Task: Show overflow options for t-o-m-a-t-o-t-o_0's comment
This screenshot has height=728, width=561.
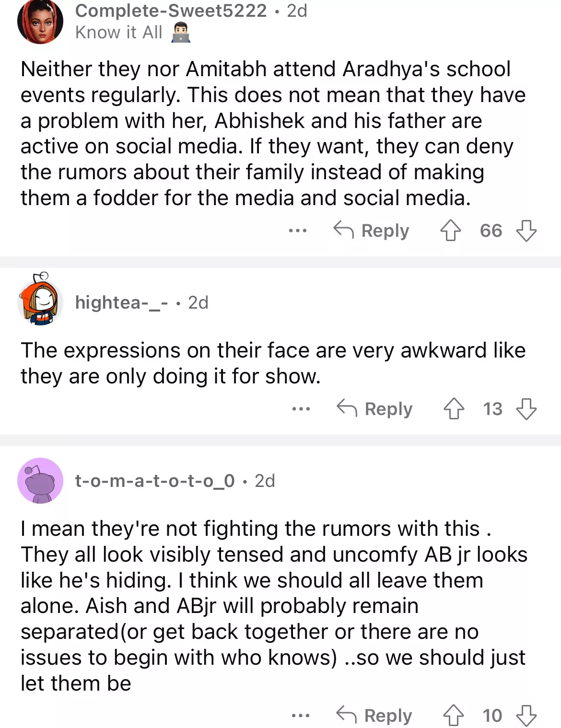Action: click(300, 716)
